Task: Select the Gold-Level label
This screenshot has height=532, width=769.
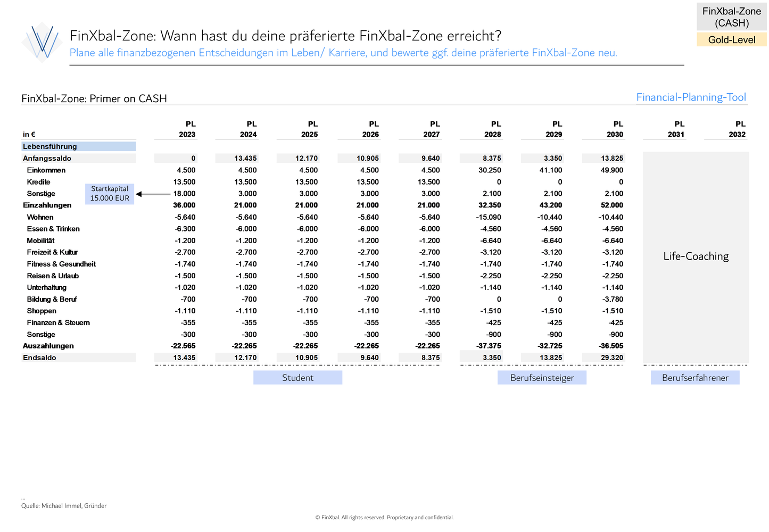Action: pos(732,39)
